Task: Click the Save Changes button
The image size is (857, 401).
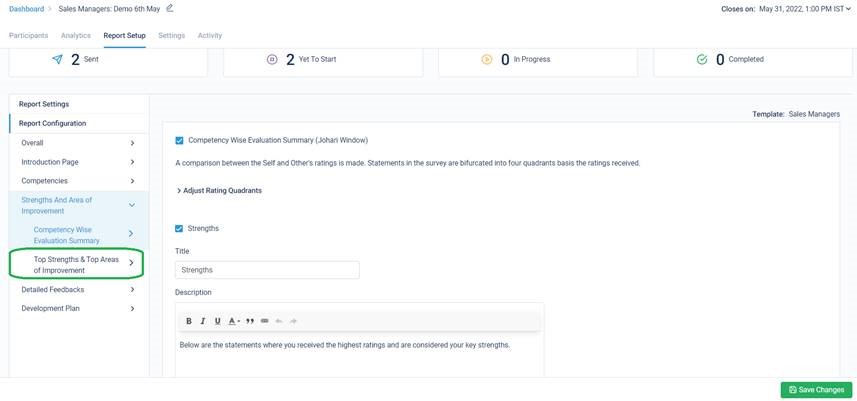Action: pos(817,390)
